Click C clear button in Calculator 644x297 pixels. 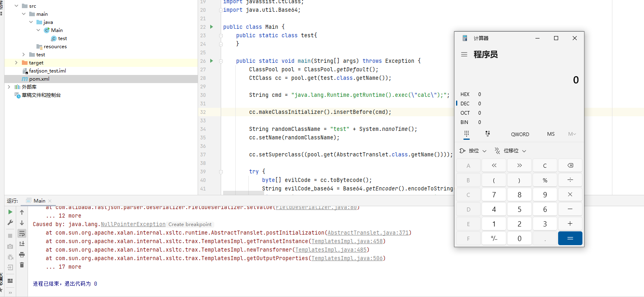(x=545, y=165)
